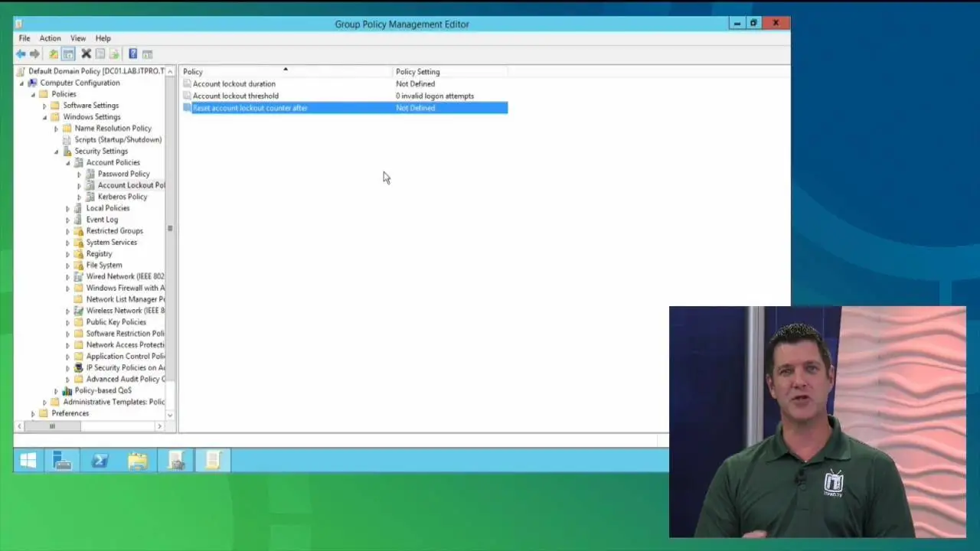The image size is (980, 551).
Task: Click the Account lockout threshold policy icon
Action: 187,96
